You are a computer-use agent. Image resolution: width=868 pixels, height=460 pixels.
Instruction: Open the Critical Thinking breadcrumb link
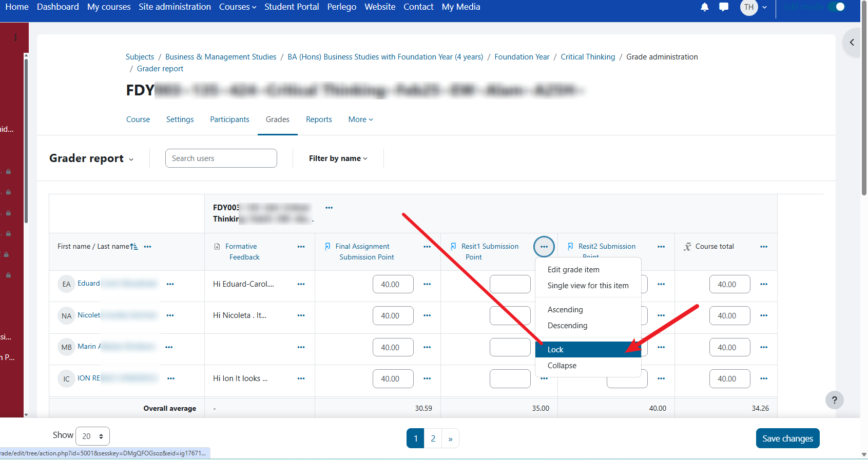[x=587, y=57]
